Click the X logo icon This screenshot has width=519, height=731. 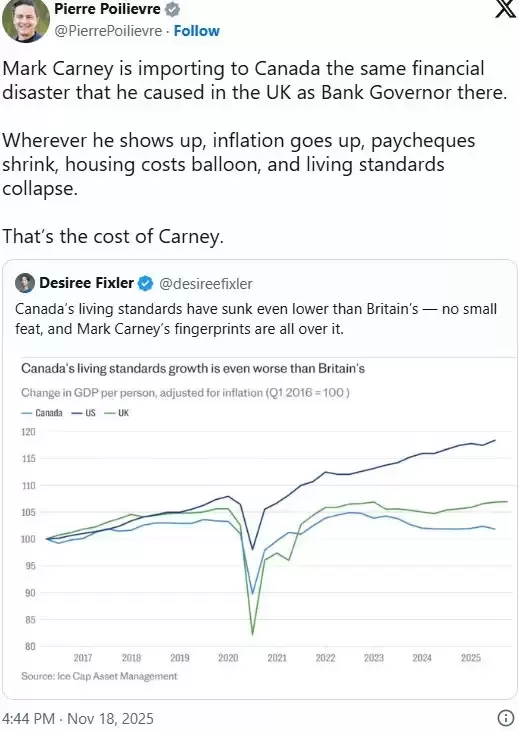505,8
